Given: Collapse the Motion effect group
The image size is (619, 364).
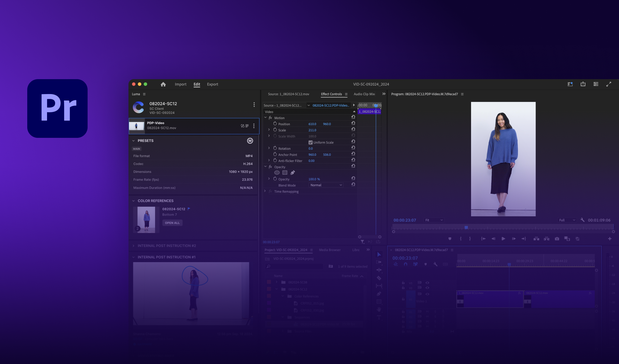Looking at the screenshot, I should point(265,118).
